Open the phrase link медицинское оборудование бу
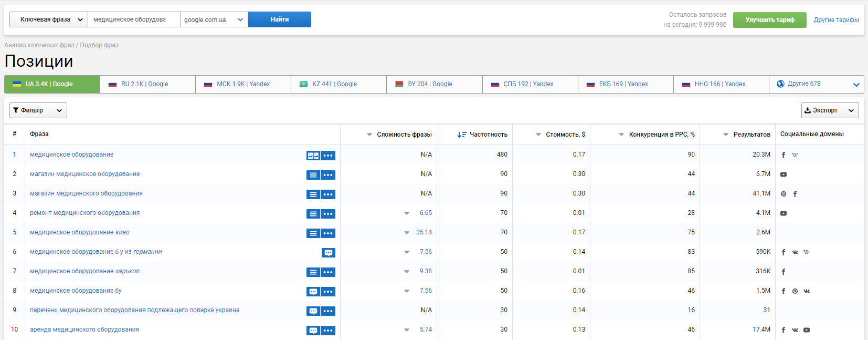This screenshot has width=868, height=340. [76, 291]
